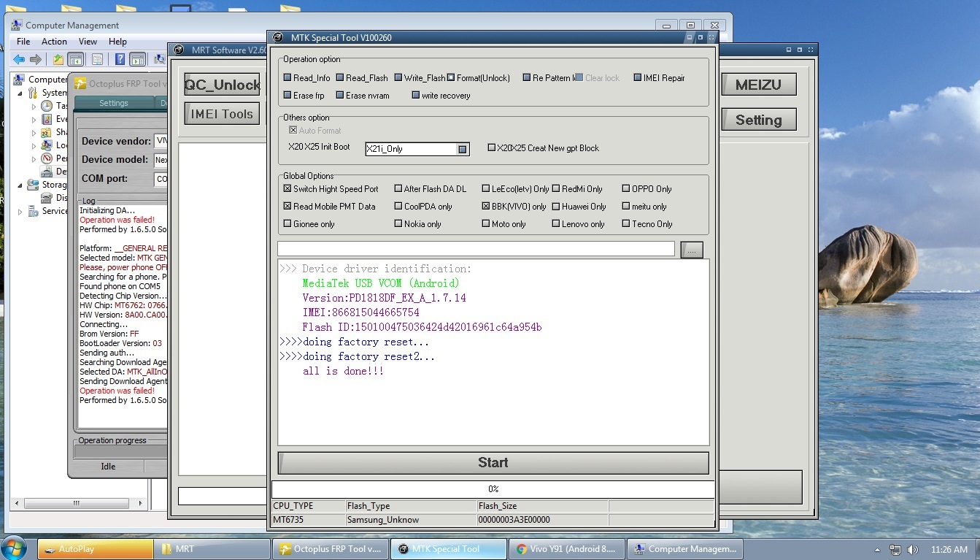Click the QC_Unlock button in MRT Software
Viewport: 980px width, 560px height.
click(222, 85)
